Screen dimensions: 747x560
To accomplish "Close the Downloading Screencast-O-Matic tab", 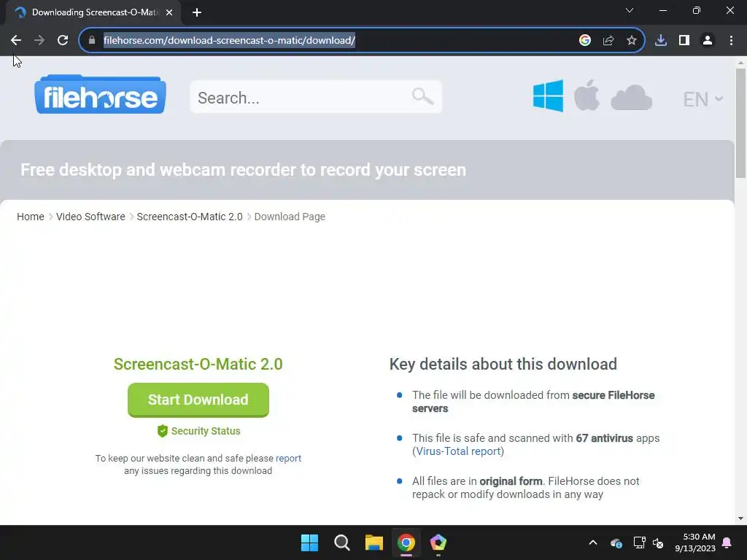I will pyautogui.click(x=169, y=12).
